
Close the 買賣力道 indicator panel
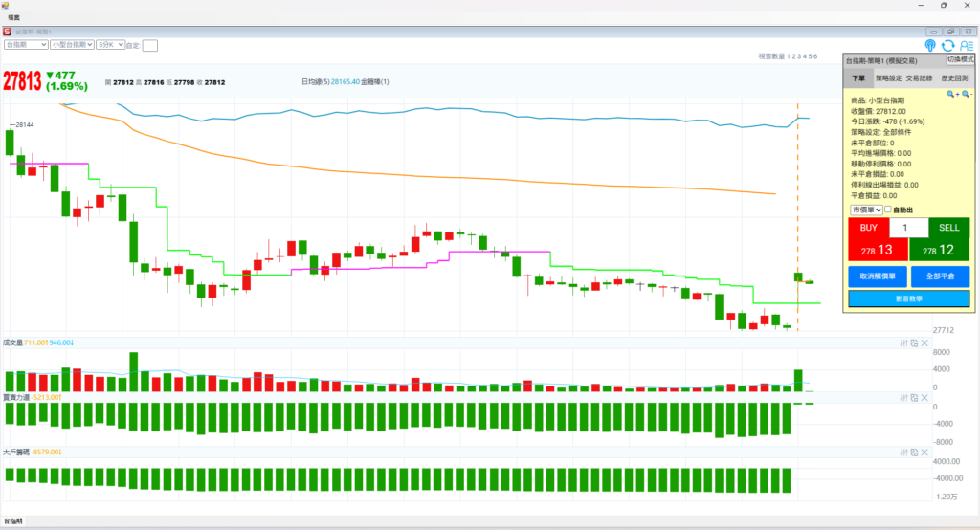924,397
